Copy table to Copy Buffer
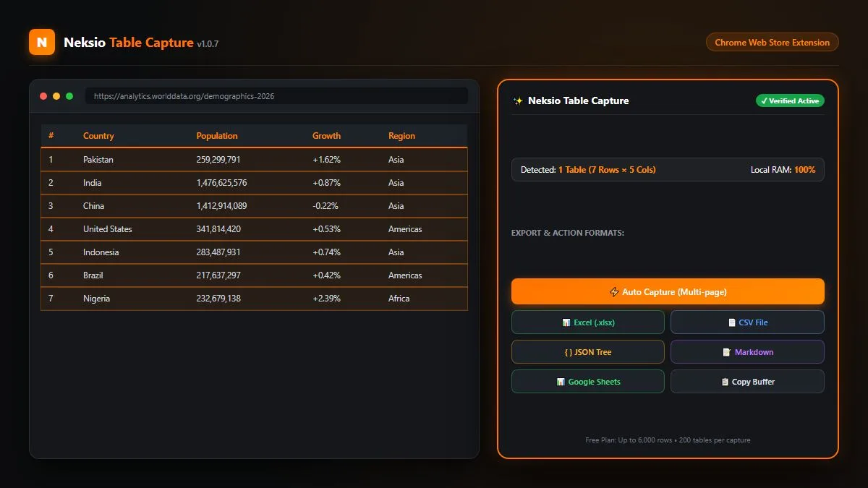The width and height of the screenshot is (868, 488). click(x=747, y=382)
